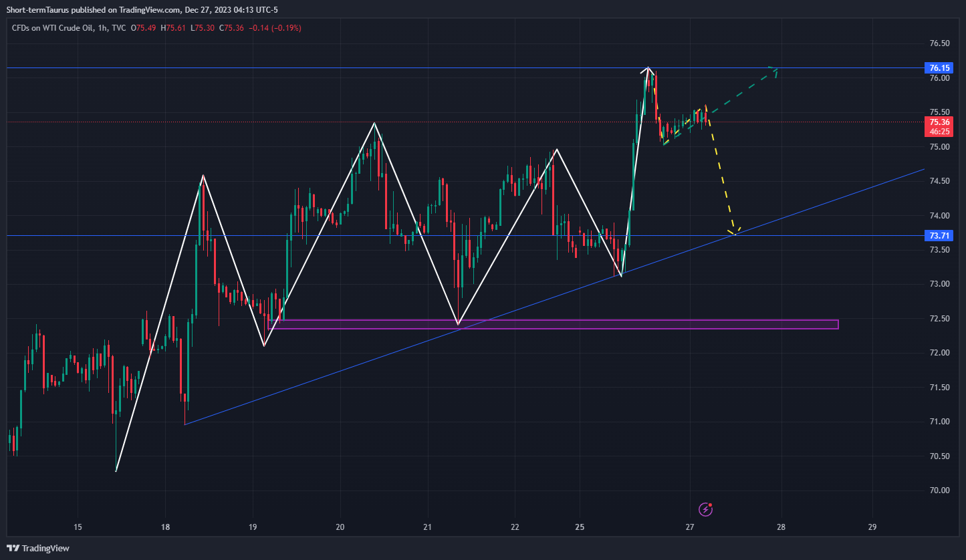Viewport: 966px width, 560px height.
Task: Click date label 19 on time axis
Action: (253, 527)
